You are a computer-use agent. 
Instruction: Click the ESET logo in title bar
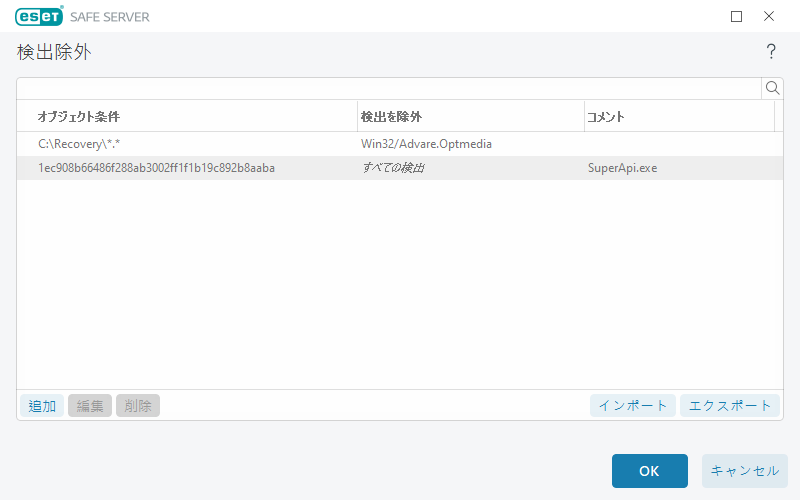39,16
